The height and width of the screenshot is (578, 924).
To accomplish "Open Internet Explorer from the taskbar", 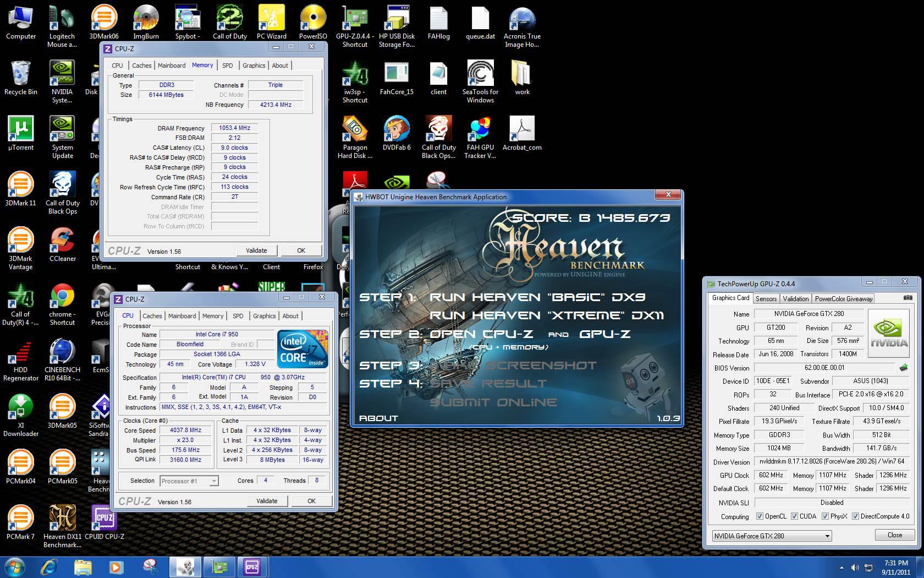I will [x=50, y=567].
